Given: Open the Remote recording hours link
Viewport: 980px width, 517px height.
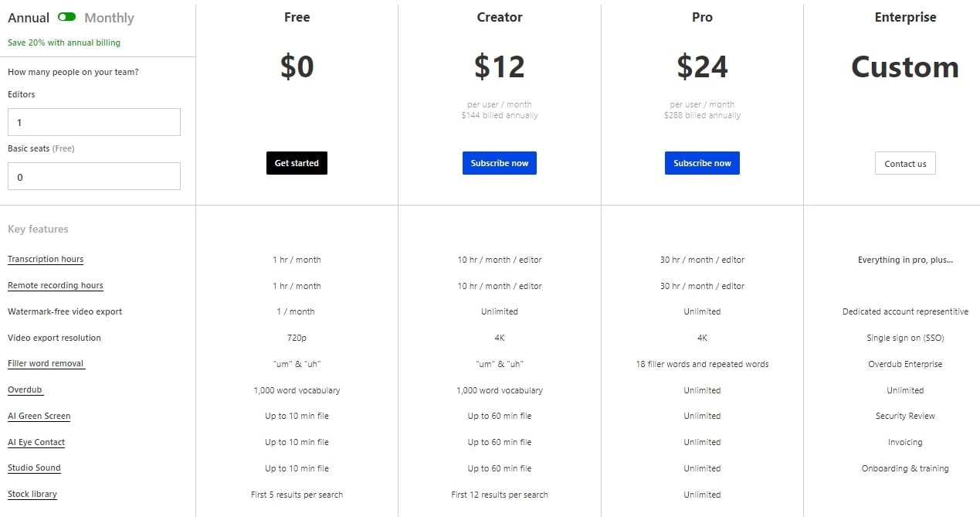Looking at the screenshot, I should point(56,286).
